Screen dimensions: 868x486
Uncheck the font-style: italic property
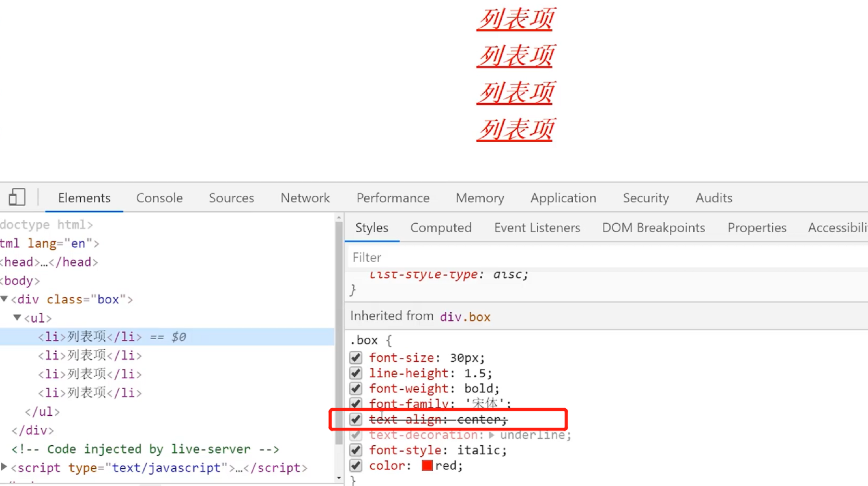(x=356, y=450)
